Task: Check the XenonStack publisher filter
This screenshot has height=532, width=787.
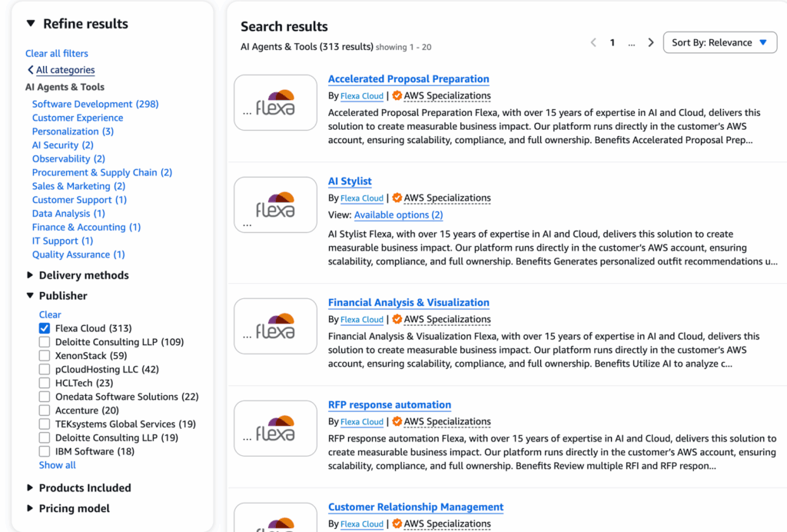Action: tap(45, 356)
